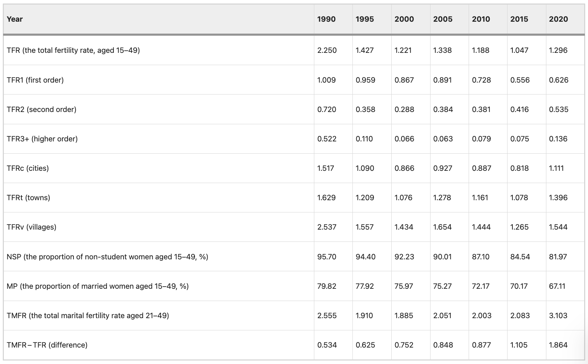Screen dimensions: 588x364
Task: Select NSP value 90.01
Action: (x=442, y=257)
